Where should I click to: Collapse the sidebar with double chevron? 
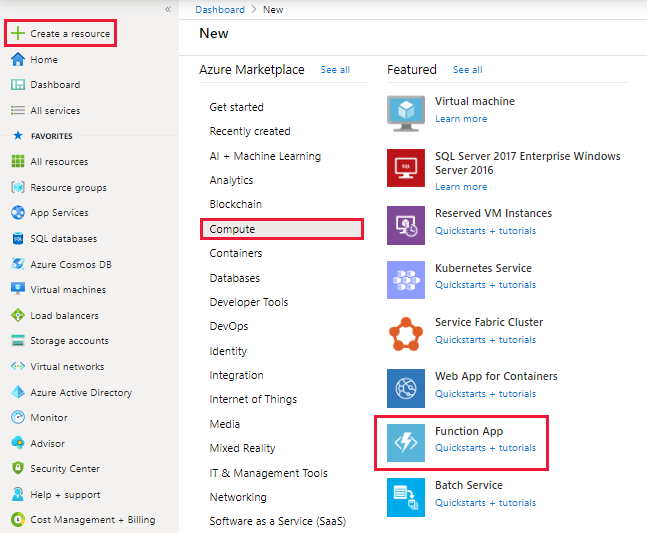coord(168,9)
